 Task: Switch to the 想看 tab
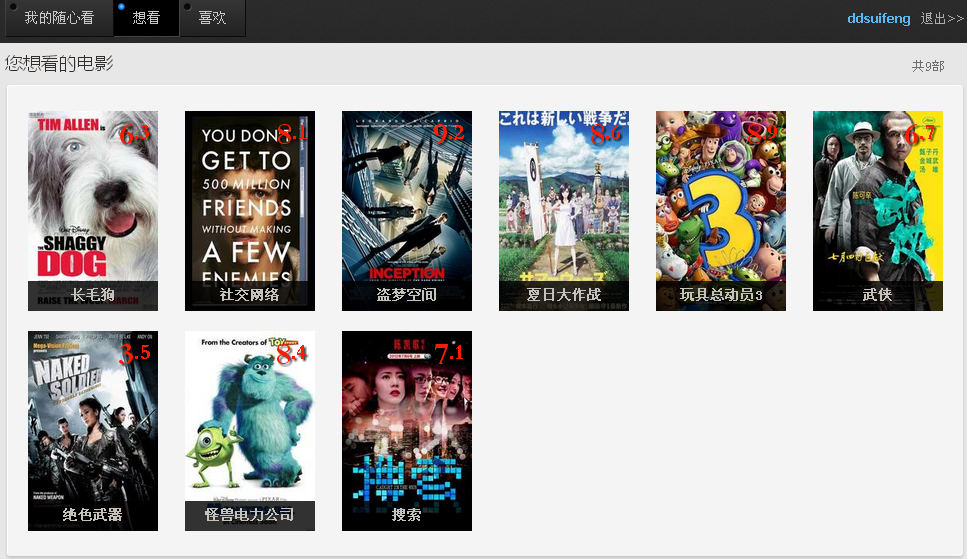146,18
